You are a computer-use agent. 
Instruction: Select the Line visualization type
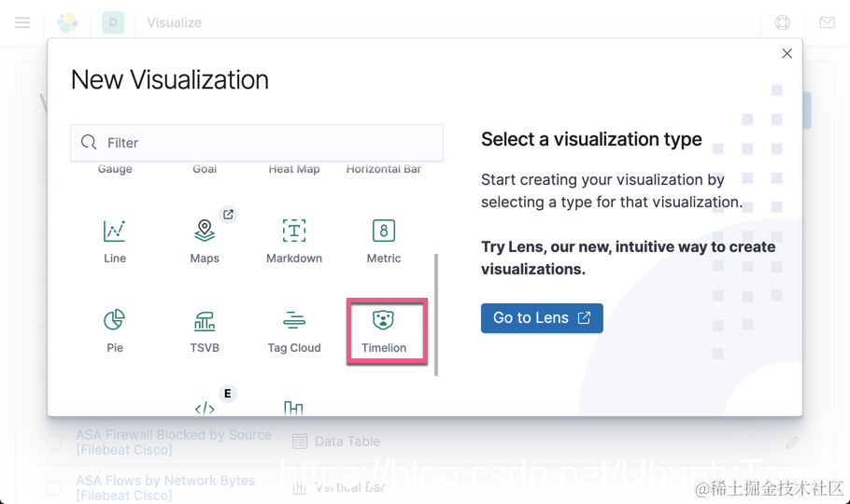(x=114, y=241)
